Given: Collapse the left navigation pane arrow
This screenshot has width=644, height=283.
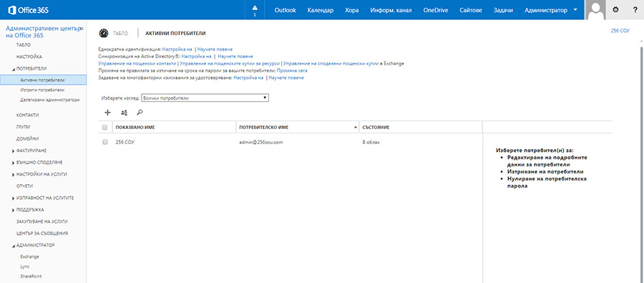Looking at the screenshot, I should pos(82,29).
